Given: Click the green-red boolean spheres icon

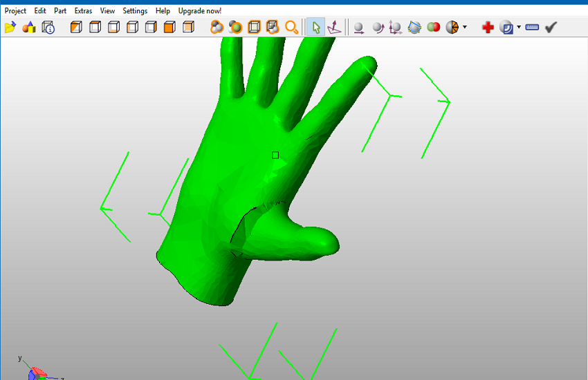Looking at the screenshot, I should (x=434, y=27).
